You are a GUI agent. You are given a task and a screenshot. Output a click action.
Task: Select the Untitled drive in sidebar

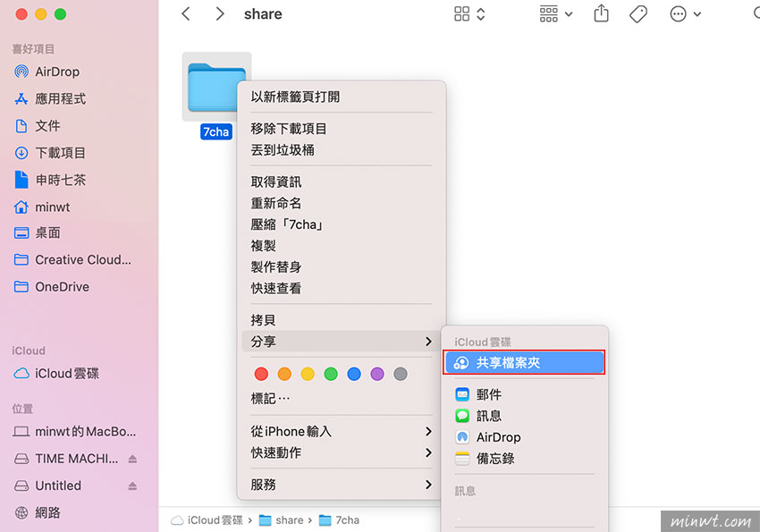point(47,486)
